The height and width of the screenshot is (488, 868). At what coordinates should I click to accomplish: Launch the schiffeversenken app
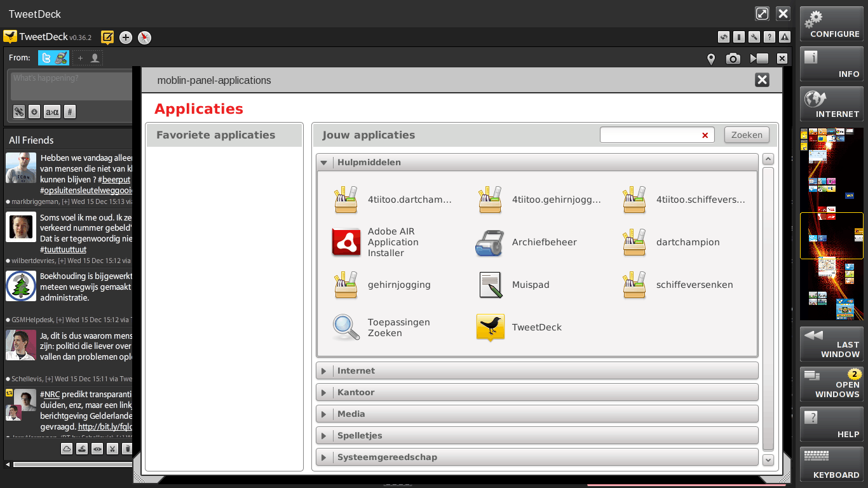pyautogui.click(x=635, y=285)
